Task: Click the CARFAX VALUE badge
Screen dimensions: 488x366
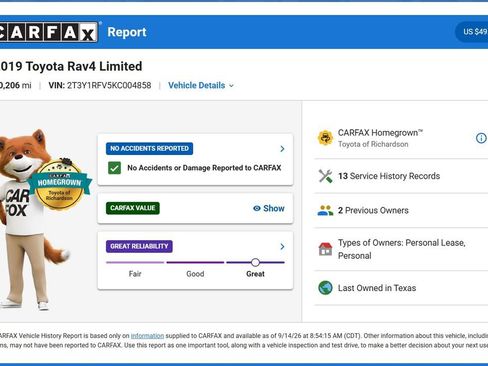Action: pyautogui.click(x=133, y=208)
